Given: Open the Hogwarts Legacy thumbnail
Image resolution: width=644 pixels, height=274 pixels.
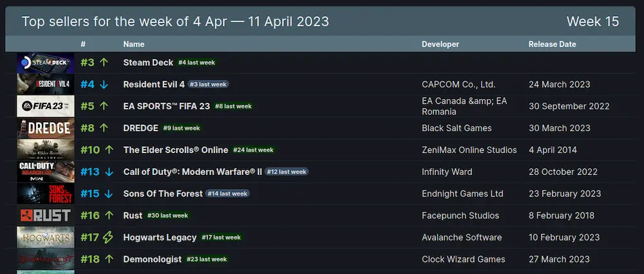Looking at the screenshot, I should pyautogui.click(x=46, y=237).
